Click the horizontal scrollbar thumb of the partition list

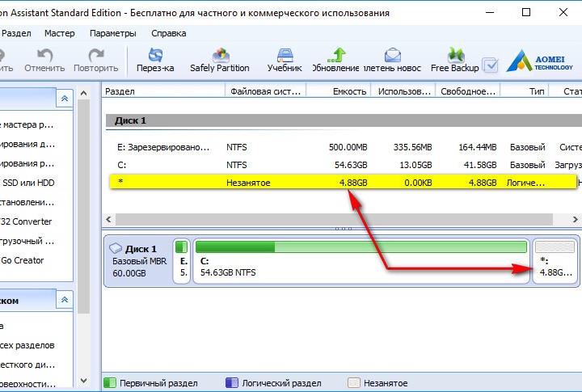pyautogui.click(x=334, y=219)
